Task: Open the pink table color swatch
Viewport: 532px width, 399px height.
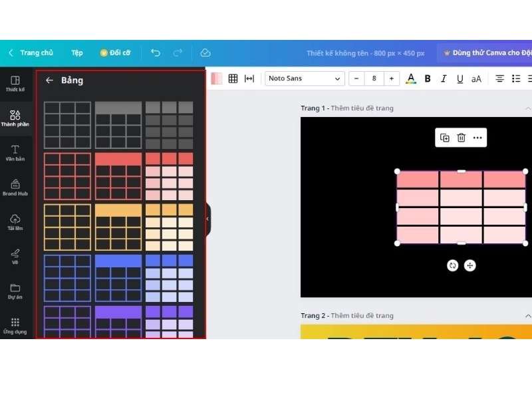Action: tap(217, 78)
